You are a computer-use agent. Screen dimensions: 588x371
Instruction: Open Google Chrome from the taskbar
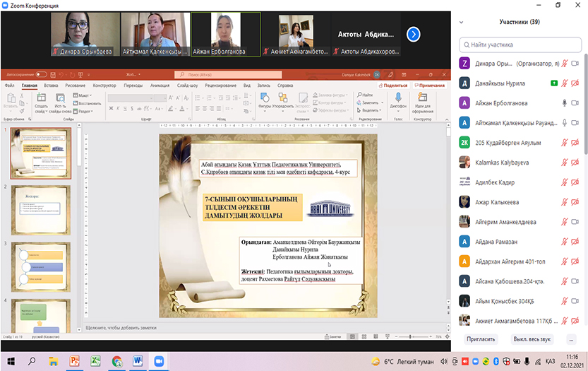pyautogui.click(x=116, y=360)
